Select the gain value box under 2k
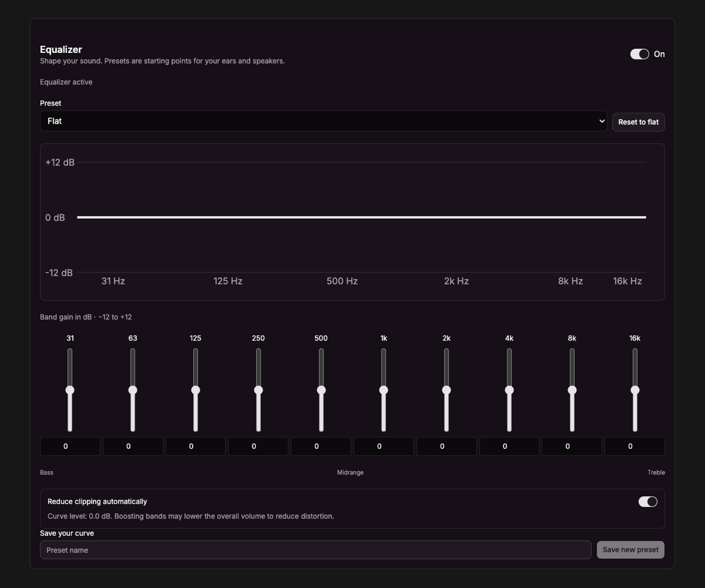The height and width of the screenshot is (588, 705). tap(446, 446)
